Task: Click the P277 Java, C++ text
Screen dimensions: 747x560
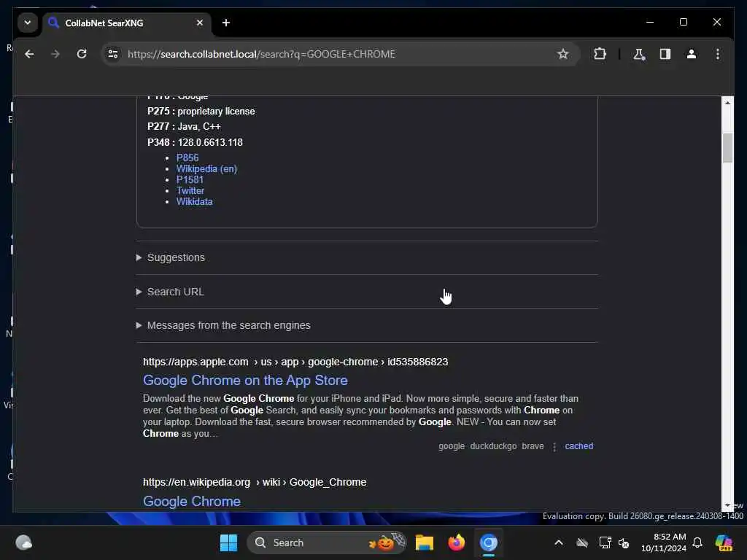Action: pyautogui.click(x=184, y=127)
